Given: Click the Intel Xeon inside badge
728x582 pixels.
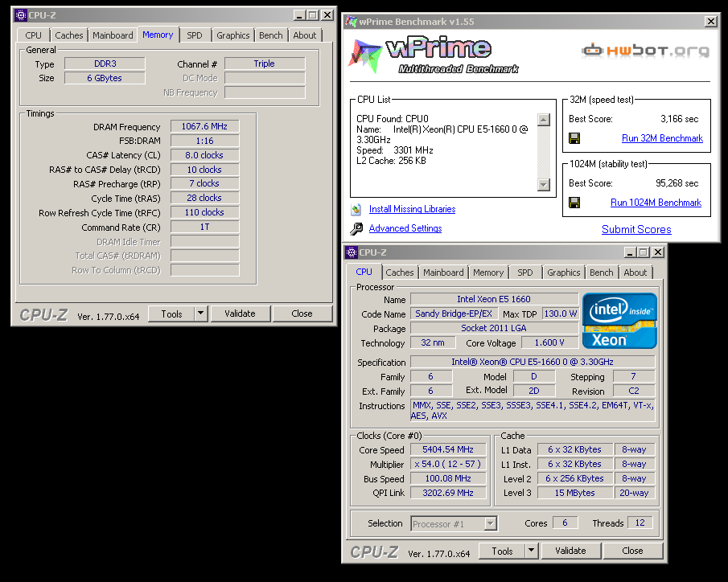Looking at the screenshot, I should click(619, 321).
